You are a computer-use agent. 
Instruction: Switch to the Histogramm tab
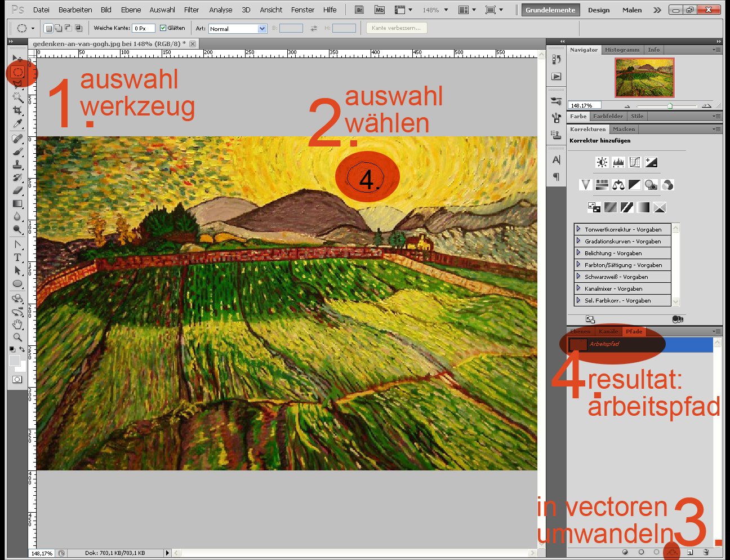coord(622,50)
